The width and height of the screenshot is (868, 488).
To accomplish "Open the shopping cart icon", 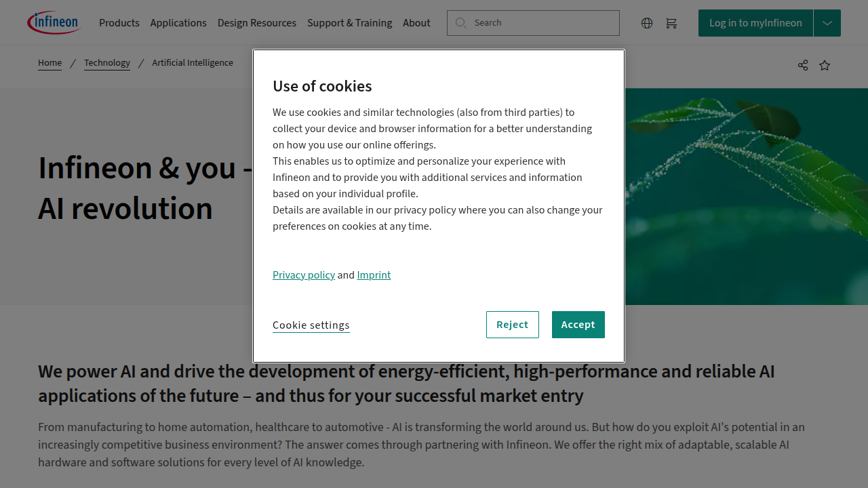I will [671, 23].
